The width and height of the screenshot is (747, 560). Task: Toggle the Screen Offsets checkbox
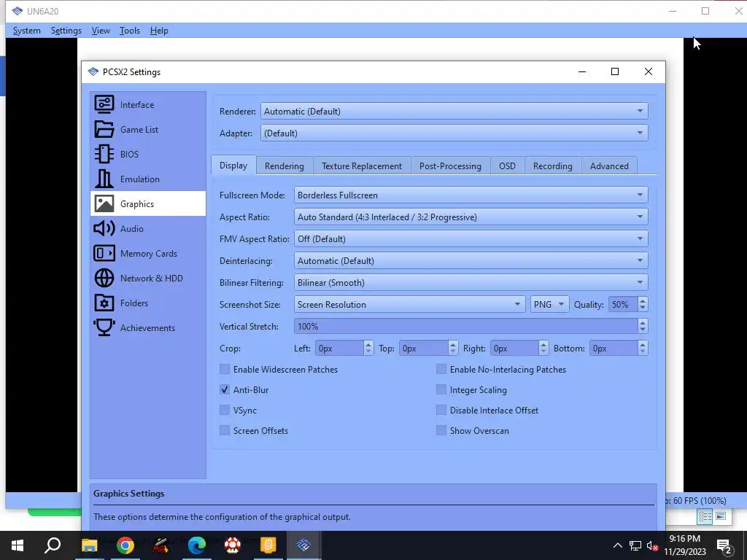pos(225,430)
